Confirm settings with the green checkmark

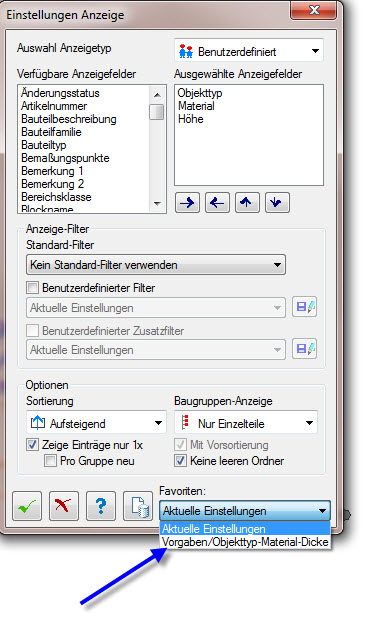pos(27,506)
